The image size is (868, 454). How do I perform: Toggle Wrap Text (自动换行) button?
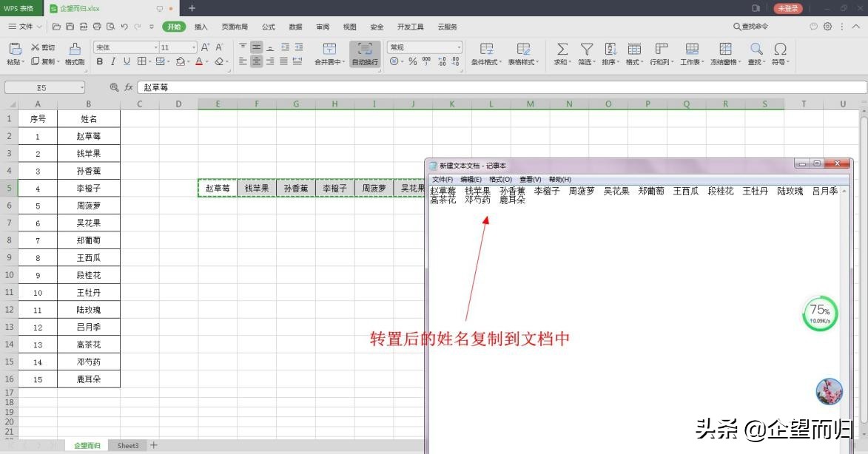365,54
